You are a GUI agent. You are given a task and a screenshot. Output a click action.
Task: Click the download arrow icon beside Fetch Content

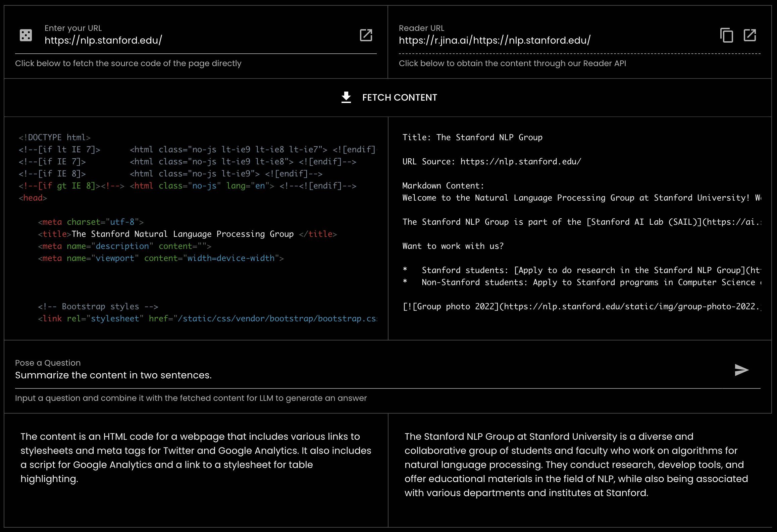pos(346,97)
